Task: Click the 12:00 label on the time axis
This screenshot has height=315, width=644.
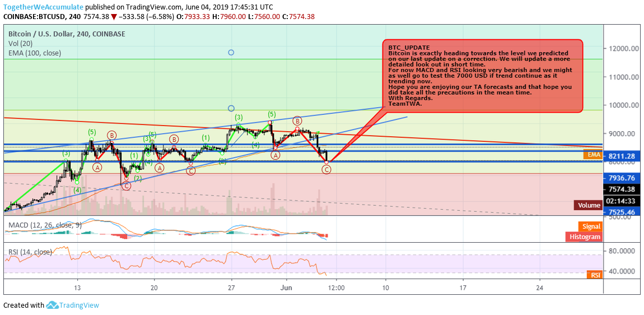Action: [x=336, y=288]
